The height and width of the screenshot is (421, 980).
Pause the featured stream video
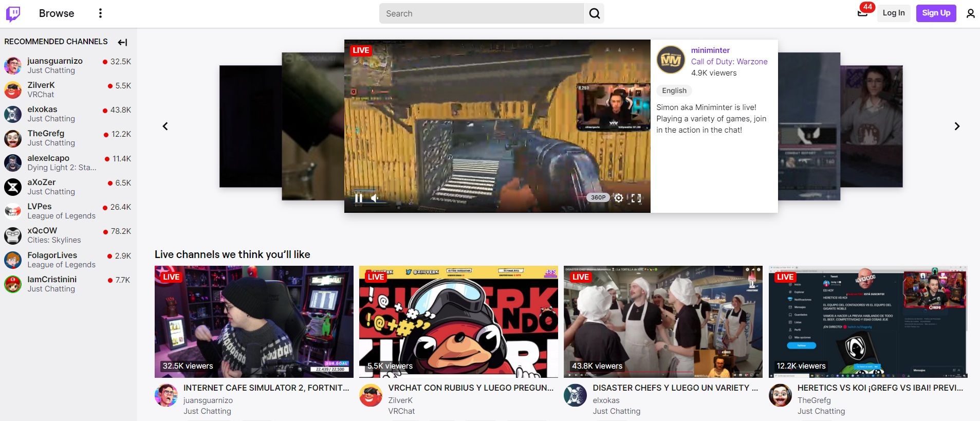coord(359,198)
